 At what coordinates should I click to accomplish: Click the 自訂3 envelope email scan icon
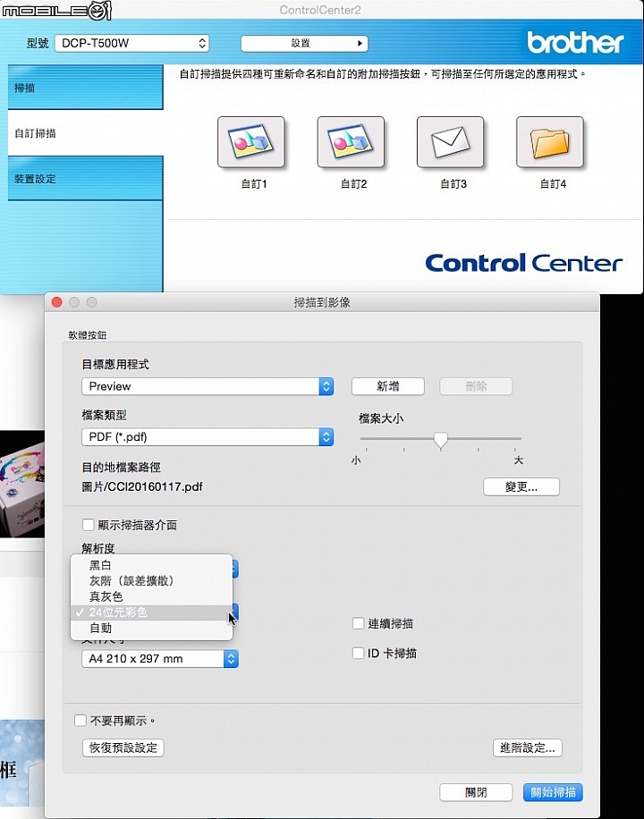(450, 142)
